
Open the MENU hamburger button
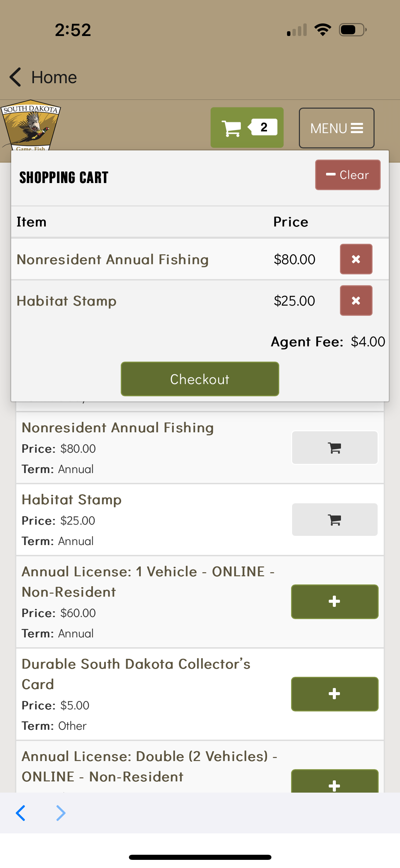(336, 128)
